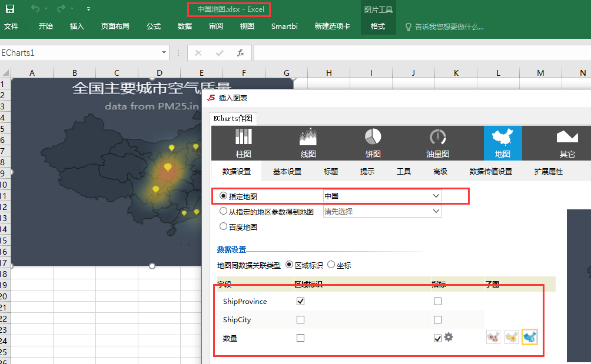Click the Save icon in title bar
This screenshot has height=364, width=591.
click(10, 9)
